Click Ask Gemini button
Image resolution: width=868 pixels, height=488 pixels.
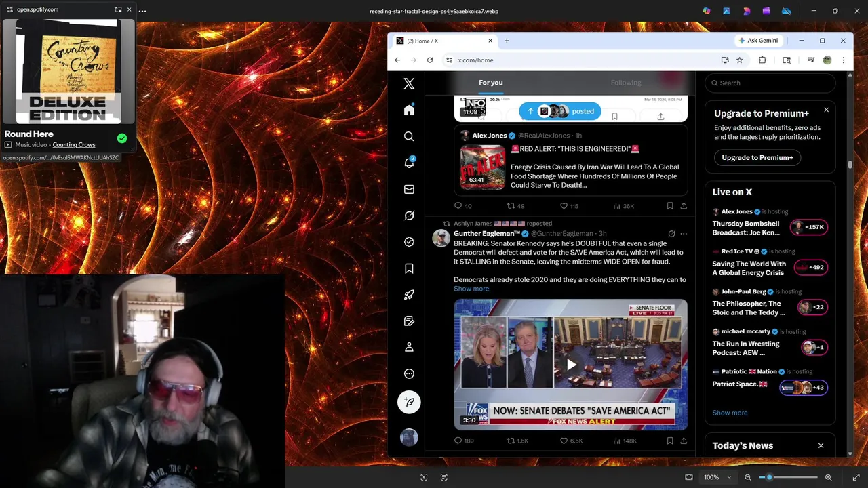point(759,41)
